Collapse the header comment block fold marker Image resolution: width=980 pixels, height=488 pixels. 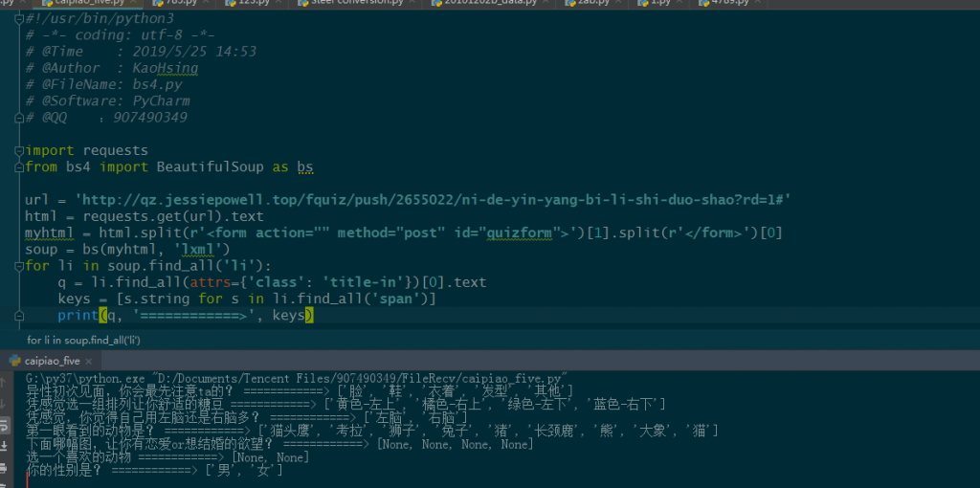tap(20, 18)
